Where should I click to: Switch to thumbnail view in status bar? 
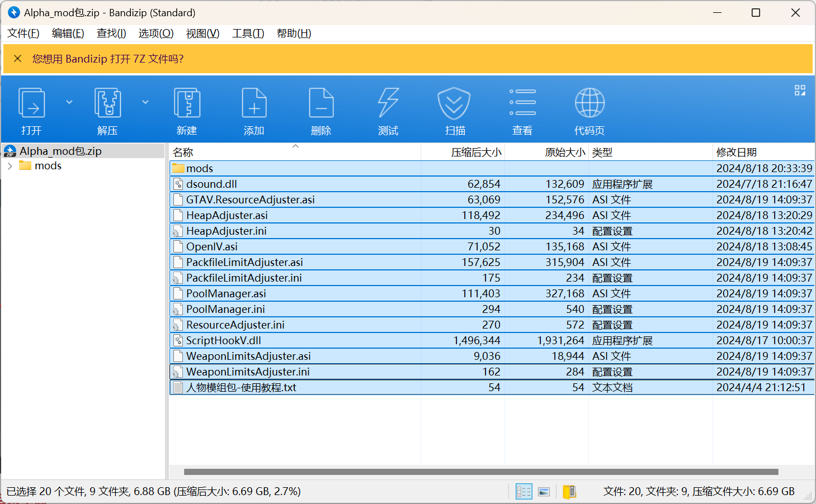pyautogui.click(x=544, y=492)
